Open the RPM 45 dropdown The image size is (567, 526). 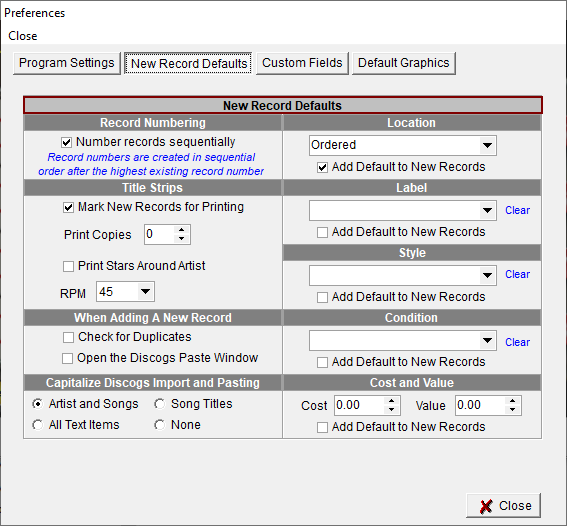pyautogui.click(x=145, y=291)
